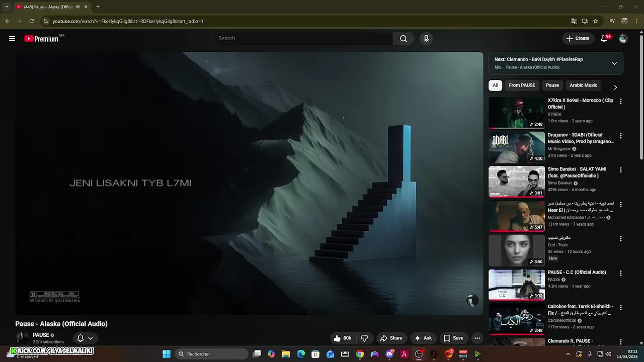Click the Ask button
Image resolution: width=644 pixels, height=362 pixels.
tap(422, 338)
